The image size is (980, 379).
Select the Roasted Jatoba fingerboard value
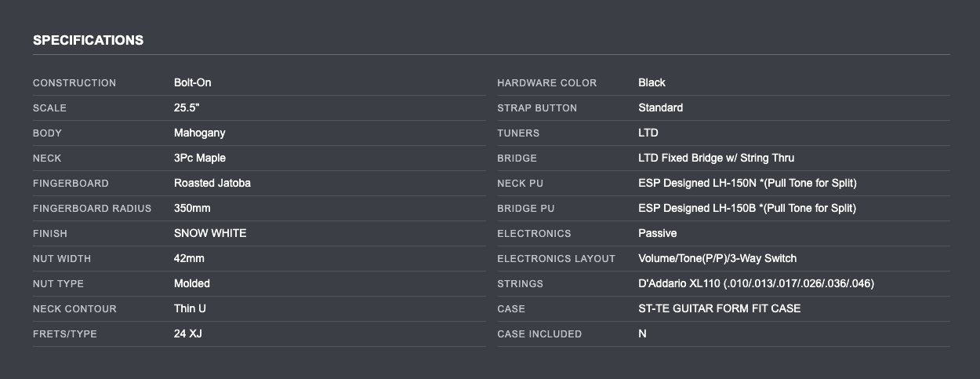pyautogui.click(x=212, y=183)
